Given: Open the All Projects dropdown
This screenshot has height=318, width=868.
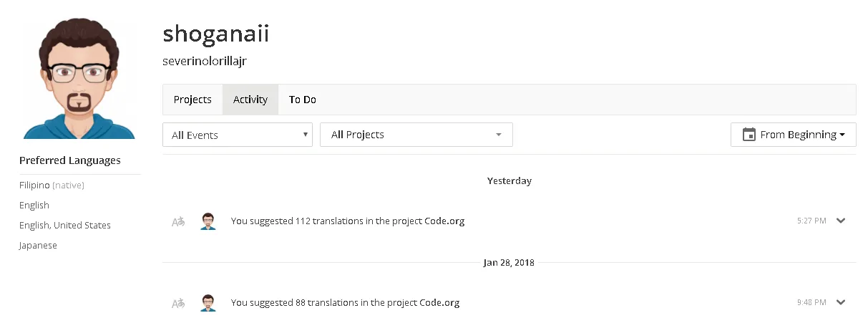Looking at the screenshot, I should coord(416,135).
